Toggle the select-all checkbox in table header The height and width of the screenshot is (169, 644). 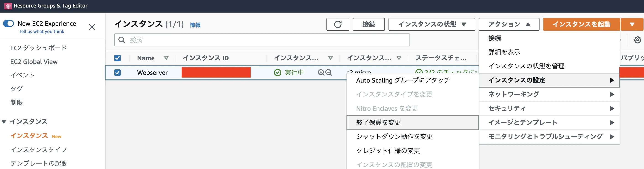(117, 58)
